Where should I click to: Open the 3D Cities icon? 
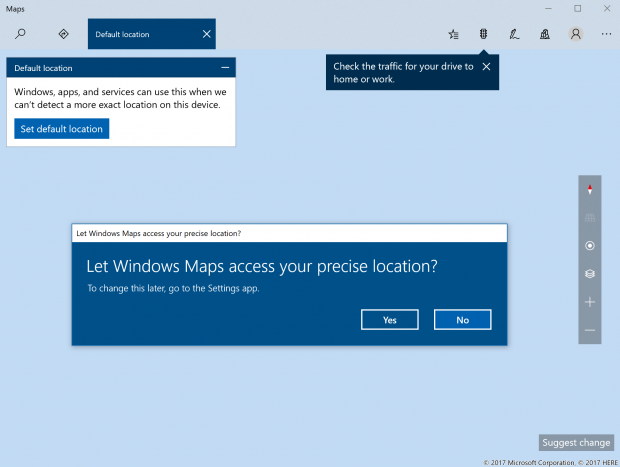(x=545, y=34)
